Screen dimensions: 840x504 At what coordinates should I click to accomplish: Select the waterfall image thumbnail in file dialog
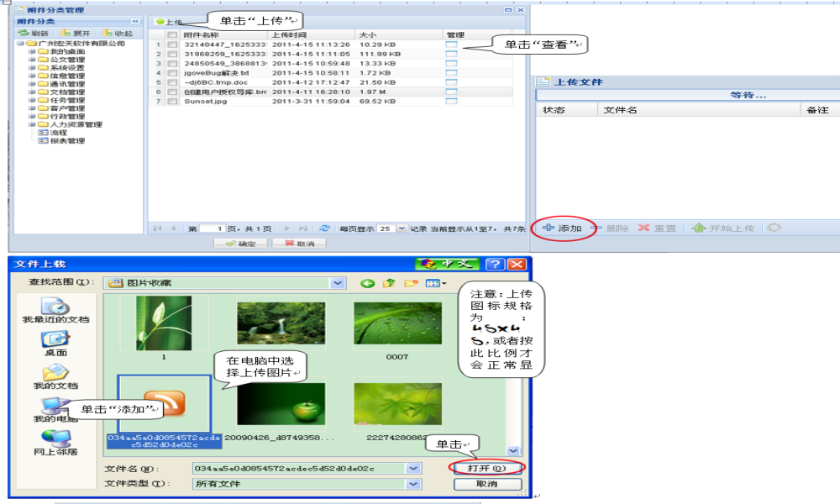pos(281,323)
